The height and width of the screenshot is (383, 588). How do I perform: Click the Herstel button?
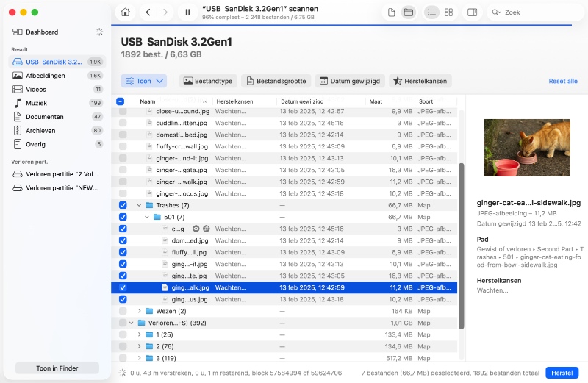pyautogui.click(x=562, y=373)
